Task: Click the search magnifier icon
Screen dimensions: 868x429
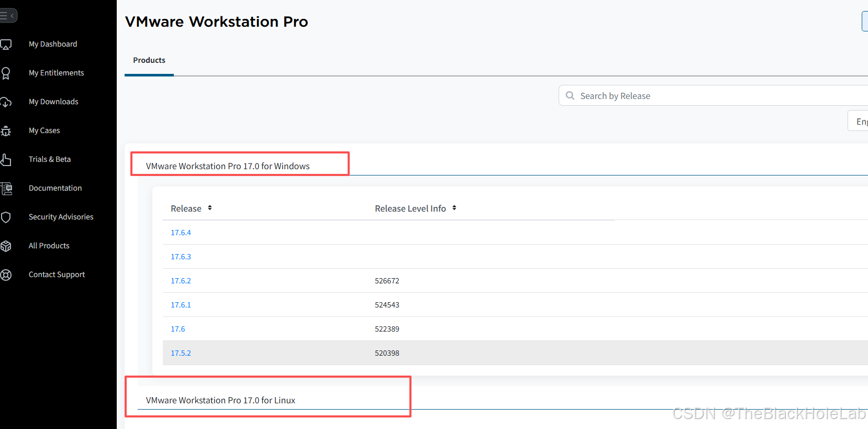Action: 570,96
